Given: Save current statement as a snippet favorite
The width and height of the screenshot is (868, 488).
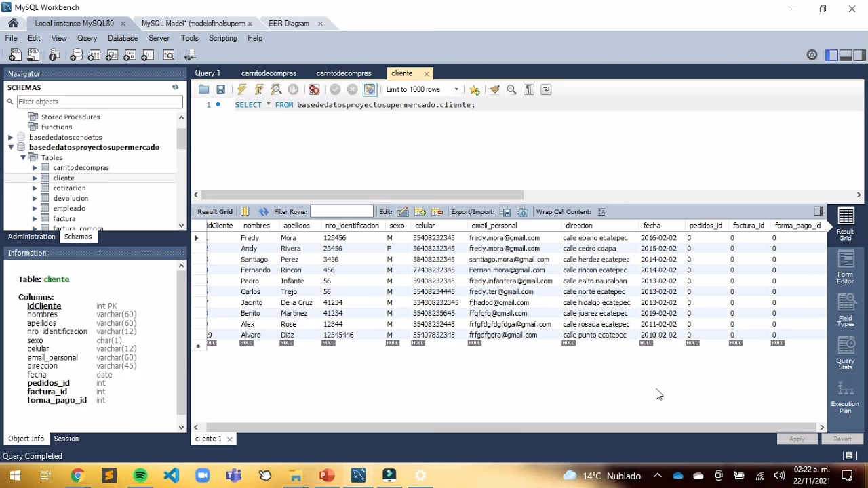Looking at the screenshot, I should (474, 89).
